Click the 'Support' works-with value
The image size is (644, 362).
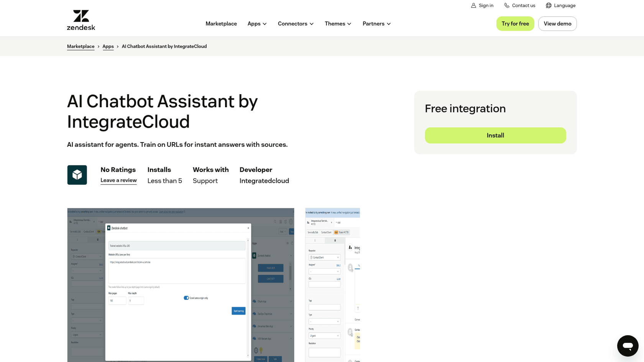[x=205, y=181]
